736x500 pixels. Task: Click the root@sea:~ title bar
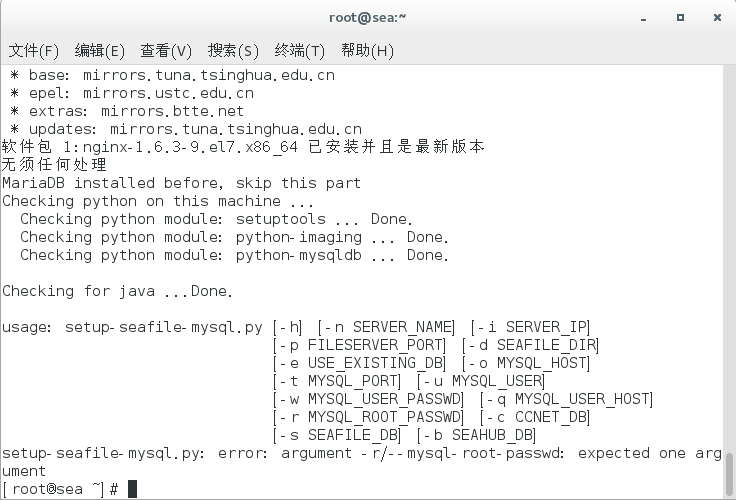(x=368, y=18)
